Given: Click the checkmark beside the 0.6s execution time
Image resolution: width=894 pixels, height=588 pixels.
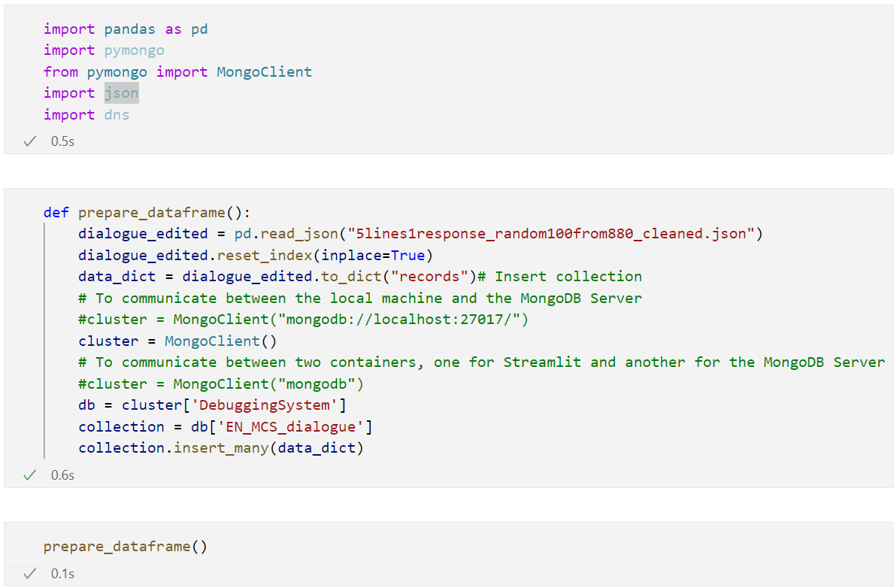Looking at the screenshot, I should point(29,475).
